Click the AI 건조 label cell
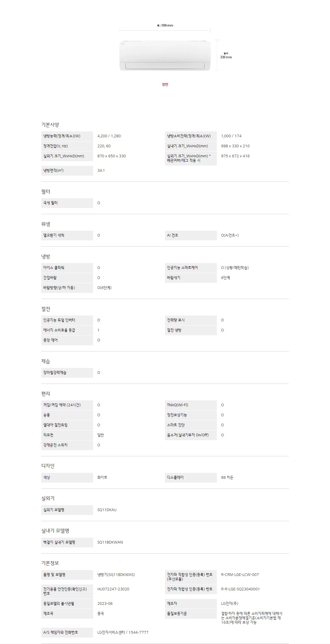 pos(191,235)
